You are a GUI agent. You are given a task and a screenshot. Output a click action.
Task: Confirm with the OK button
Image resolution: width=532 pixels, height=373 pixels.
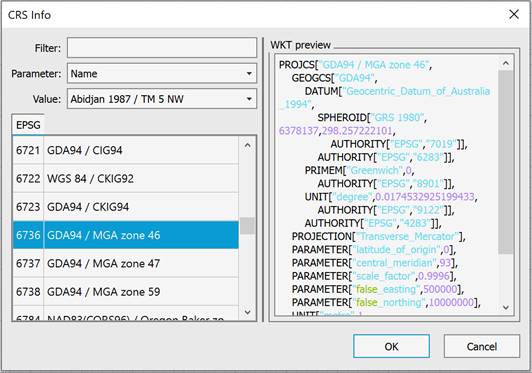pos(391,346)
